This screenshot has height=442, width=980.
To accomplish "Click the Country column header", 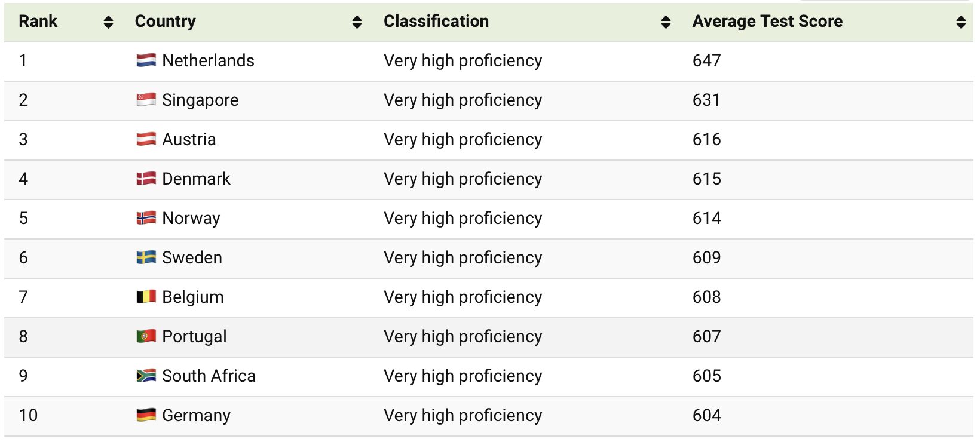I will pos(166,22).
